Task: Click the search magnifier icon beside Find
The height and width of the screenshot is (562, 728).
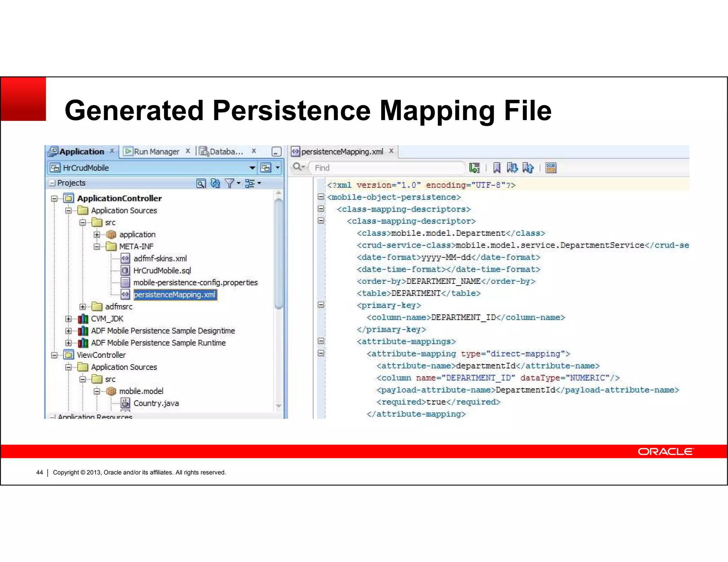Action: [297, 167]
